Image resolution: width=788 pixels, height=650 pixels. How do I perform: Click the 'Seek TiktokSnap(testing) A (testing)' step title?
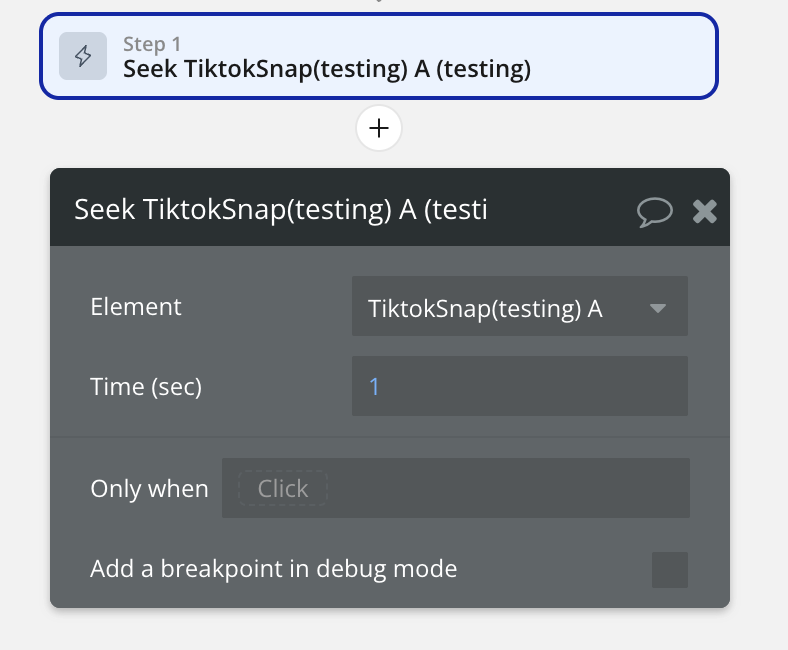326,69
